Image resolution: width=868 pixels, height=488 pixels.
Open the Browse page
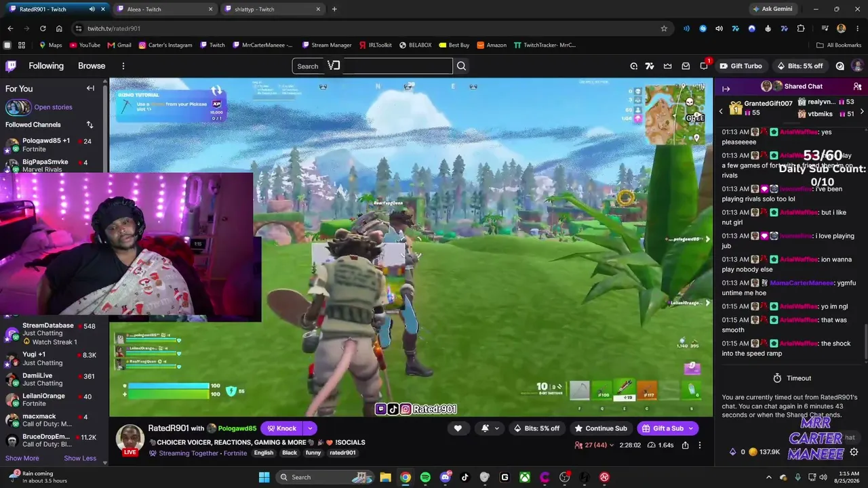[x=92, y=66]
